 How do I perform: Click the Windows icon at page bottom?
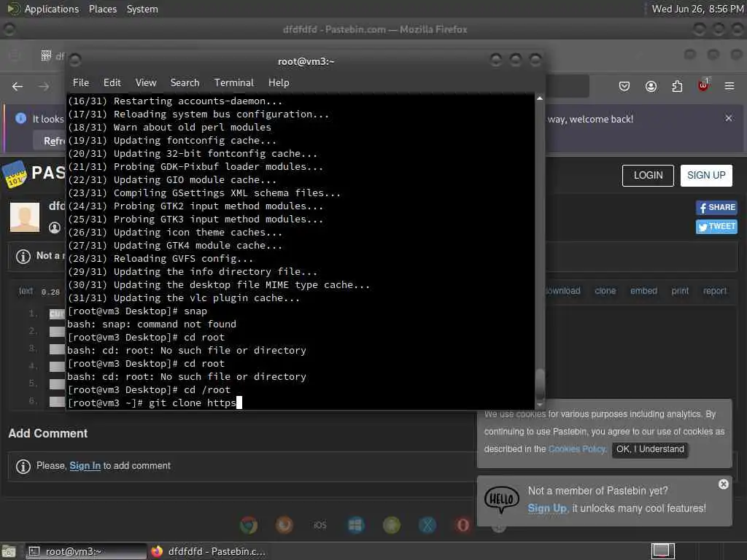click(x=356, y=525)
